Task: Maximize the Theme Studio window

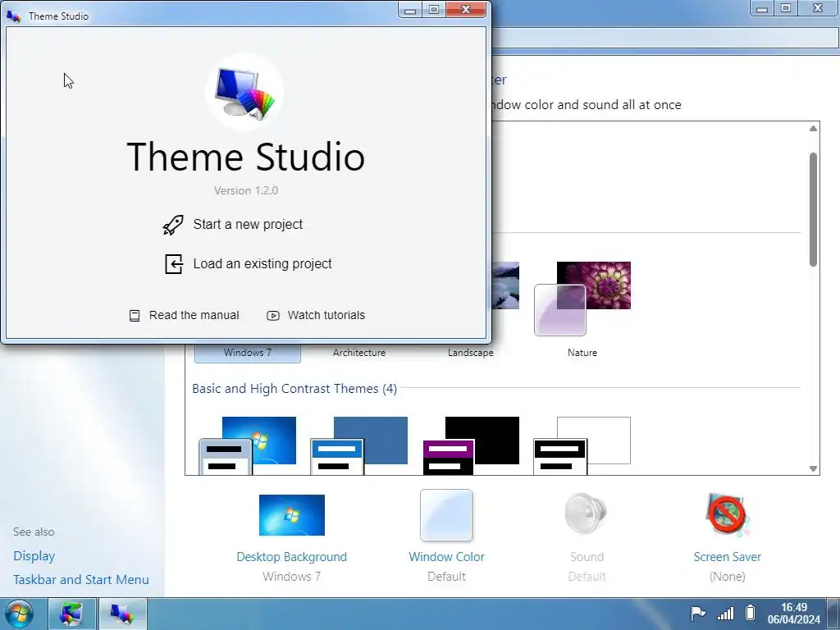Action: (434, 10)
